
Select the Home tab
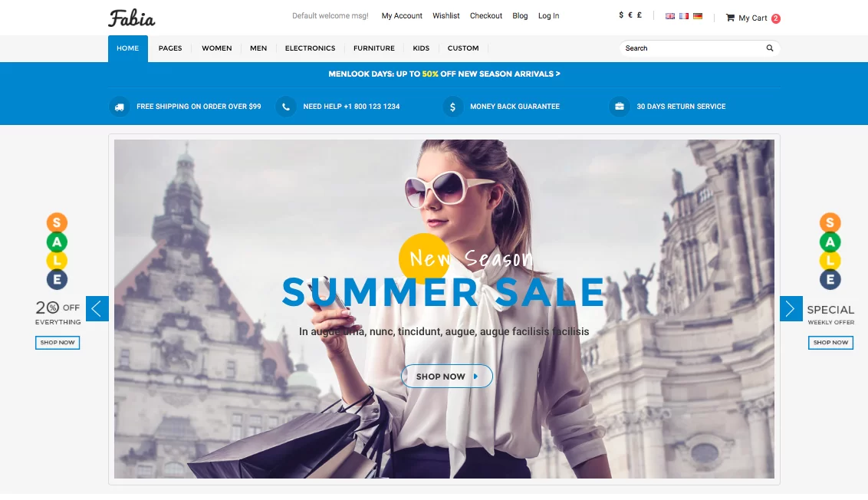[x=128, y=48]
